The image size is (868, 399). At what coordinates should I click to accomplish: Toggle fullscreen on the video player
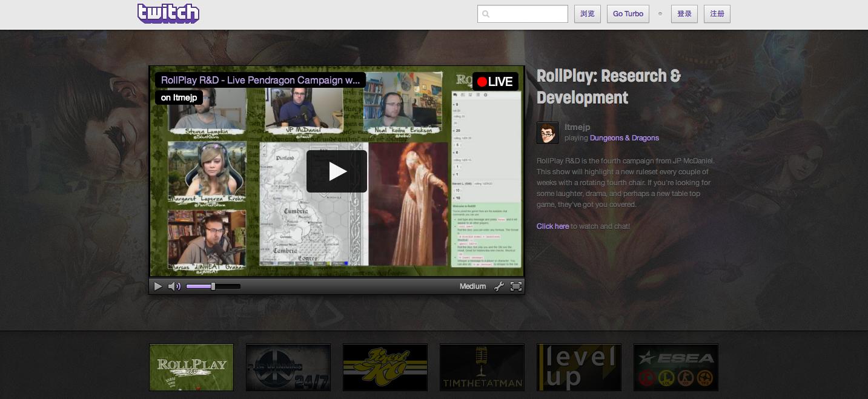pyautogui.click(x=516, y=286)
